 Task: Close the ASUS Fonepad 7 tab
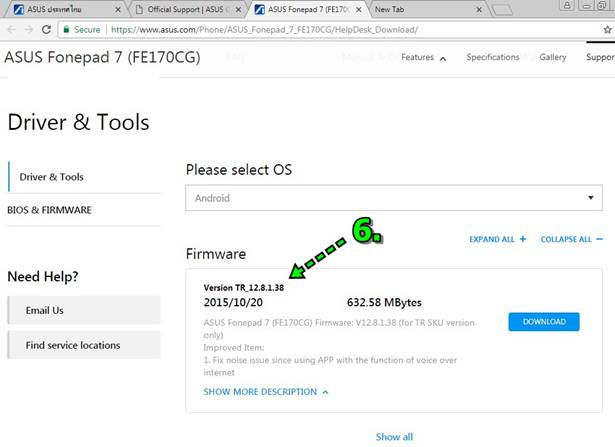coord(358,10)
